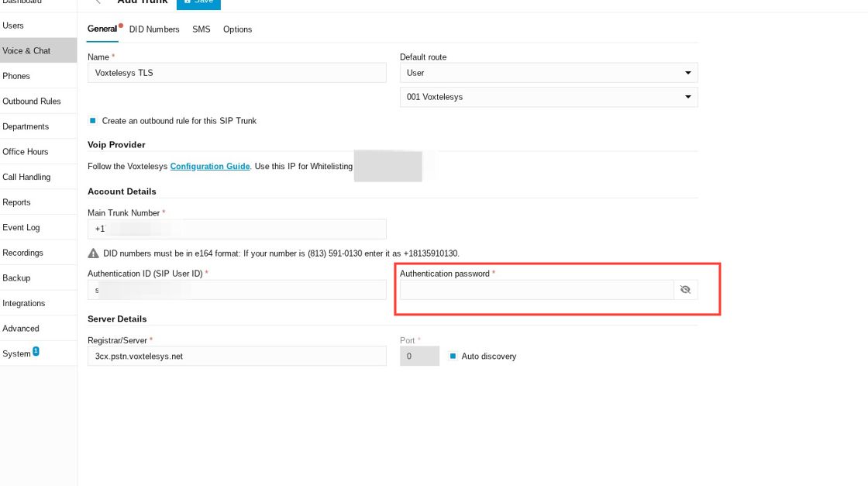Switch to the General tab
The height and width of the screenshot is (486, 868).
tap(102, 29)
